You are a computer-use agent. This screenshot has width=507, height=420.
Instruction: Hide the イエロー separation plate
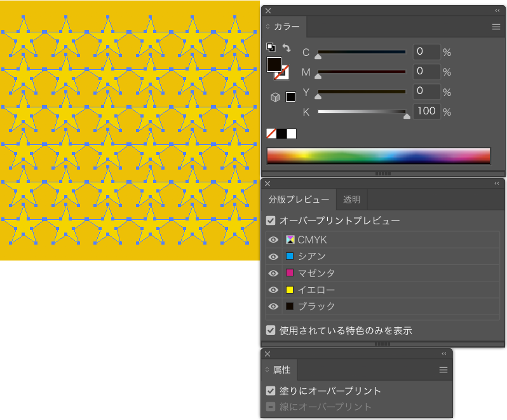273,290
